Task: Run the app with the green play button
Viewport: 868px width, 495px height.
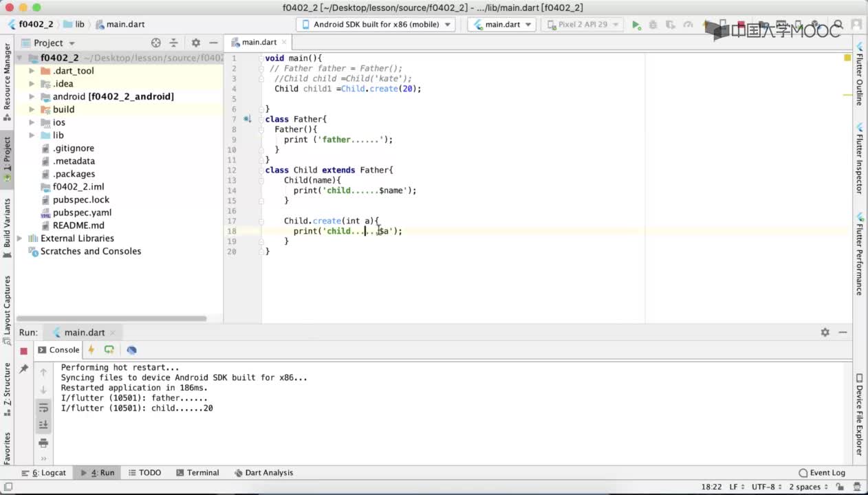Action: tap(636, 25)
